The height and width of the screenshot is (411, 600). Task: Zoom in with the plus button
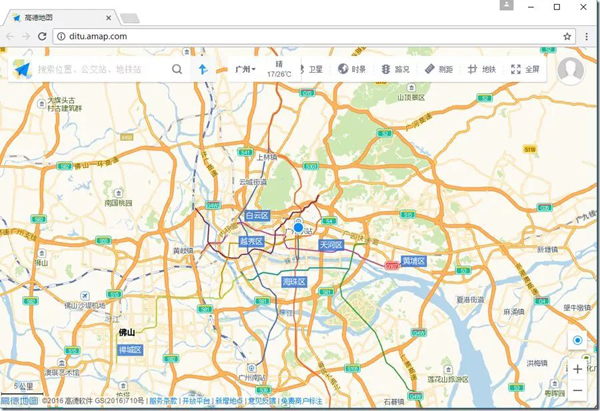[577, 369]
